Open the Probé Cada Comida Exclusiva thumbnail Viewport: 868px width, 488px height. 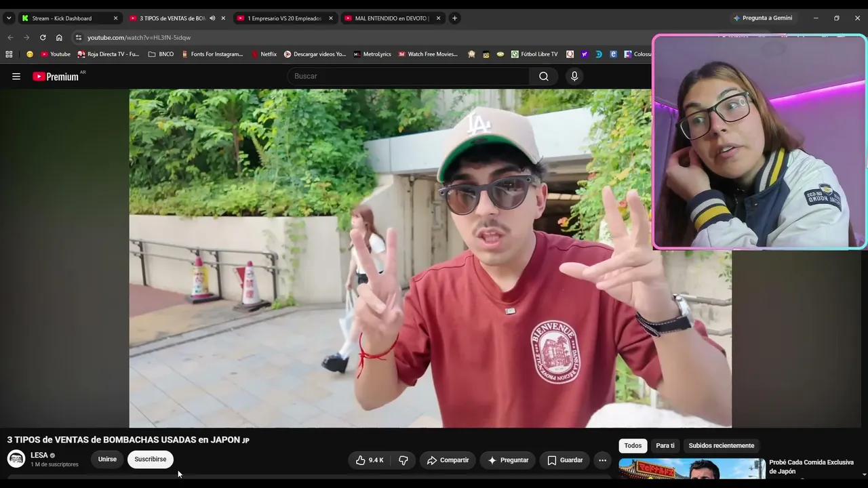[x=692, y=469]
